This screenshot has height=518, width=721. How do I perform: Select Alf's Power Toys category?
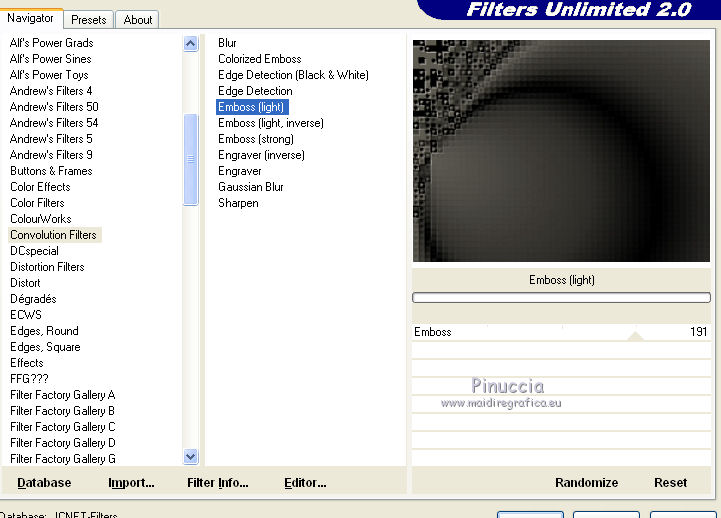[x=49, y=75]
